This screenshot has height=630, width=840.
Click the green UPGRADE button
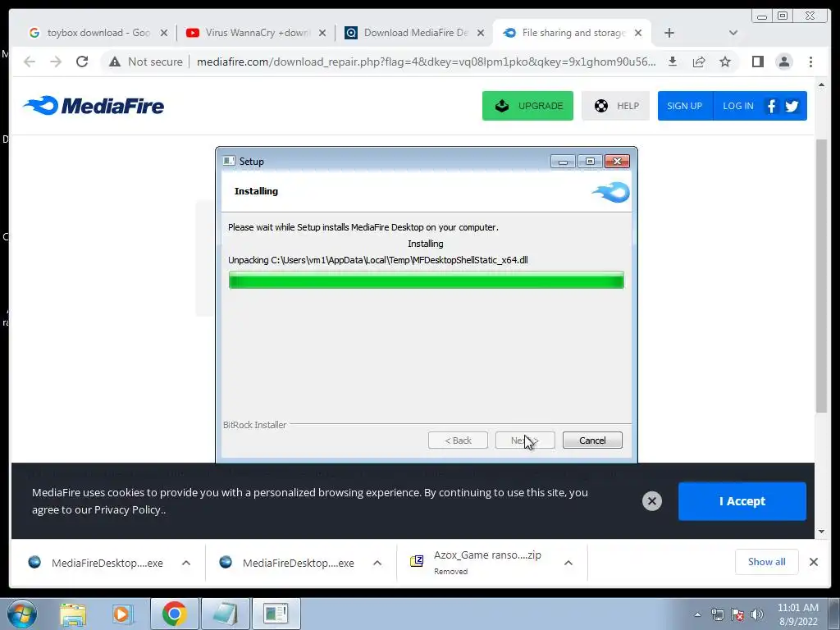(x=527, y=106)
